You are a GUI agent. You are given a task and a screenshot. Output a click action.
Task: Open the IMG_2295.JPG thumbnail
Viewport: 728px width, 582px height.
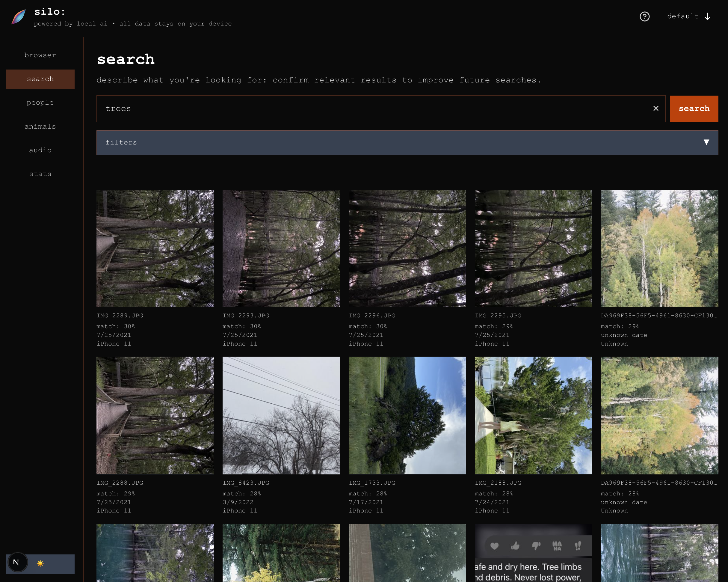(533, 248)
